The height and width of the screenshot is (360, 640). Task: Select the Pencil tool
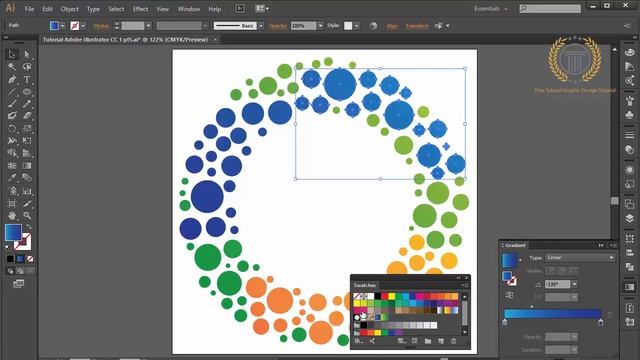(x=27, y=104)
